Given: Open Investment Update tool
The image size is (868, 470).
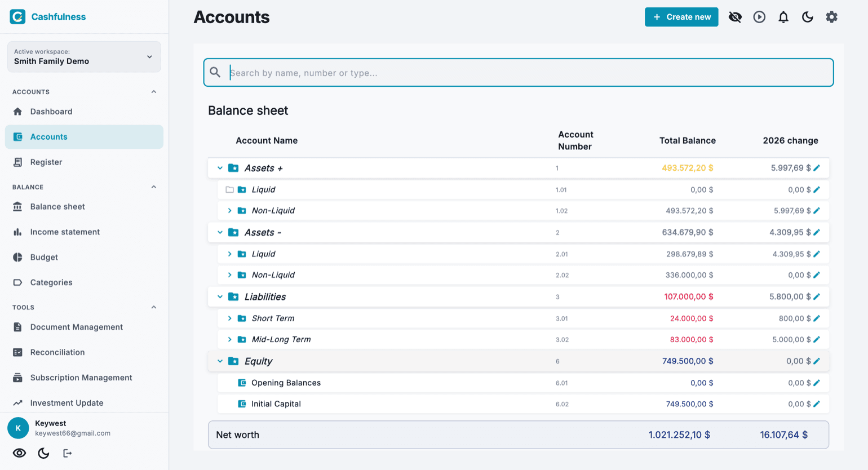Looking at the screenshot, I should pyautogui.click(x=84, y=403).
